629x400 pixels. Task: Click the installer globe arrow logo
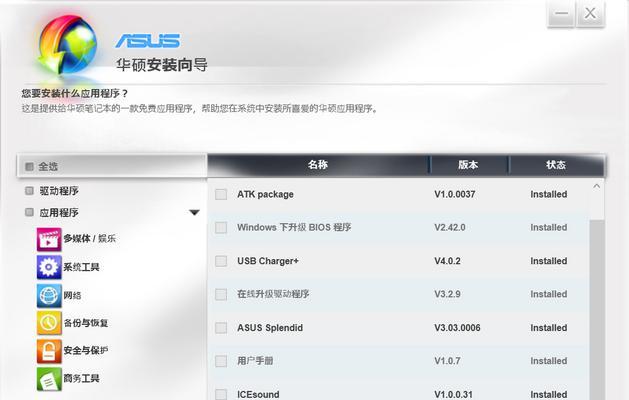(x=67, y=44)
